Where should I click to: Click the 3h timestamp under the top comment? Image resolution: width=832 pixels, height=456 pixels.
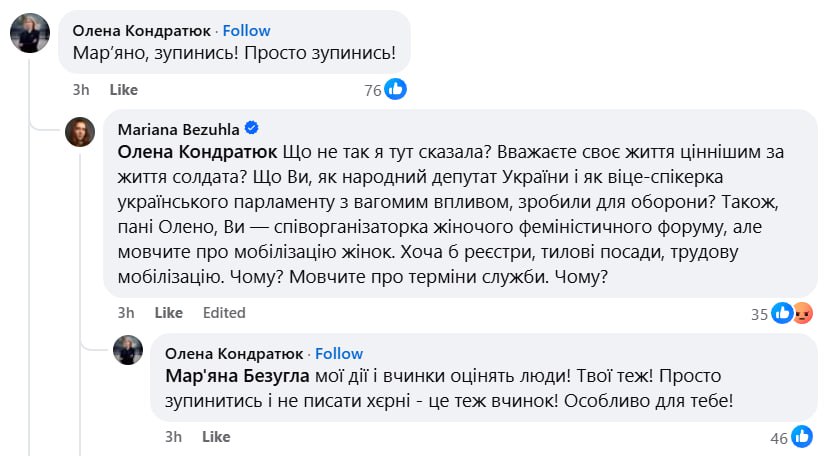coord(82,90)
